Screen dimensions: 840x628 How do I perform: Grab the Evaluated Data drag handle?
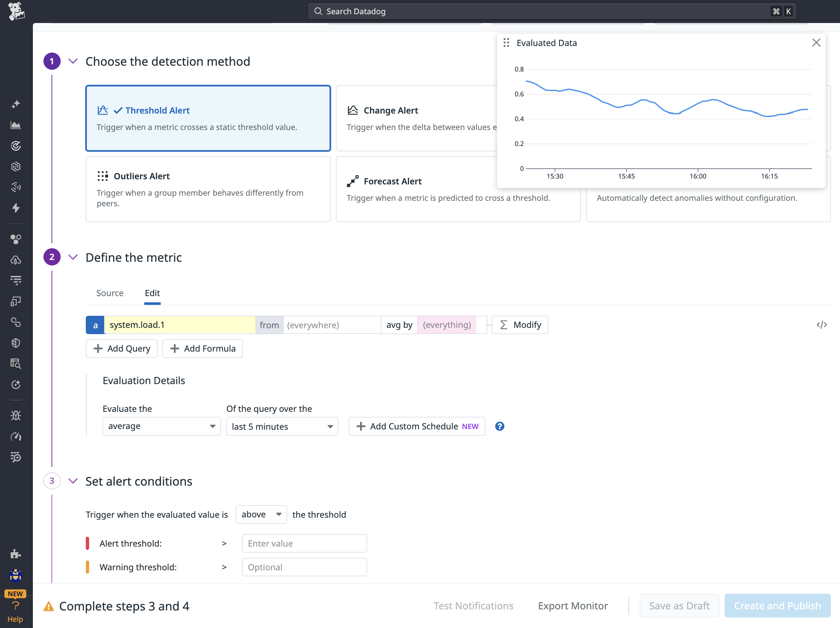[506, 43]
